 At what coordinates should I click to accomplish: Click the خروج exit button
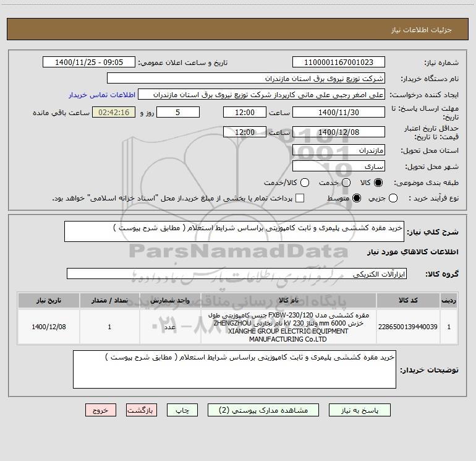[x=101, y=410]
